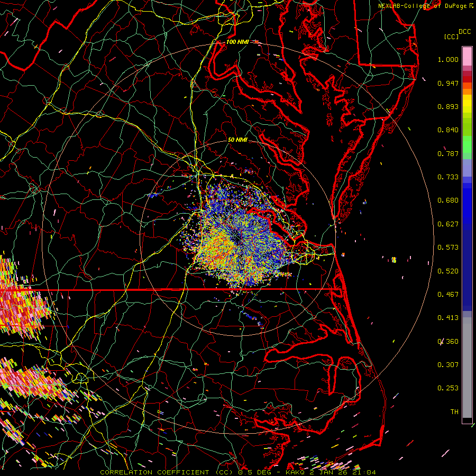Click the 0.360 scale value
Image resolution: width=476 pixels, height=476 pixels.
448,342
